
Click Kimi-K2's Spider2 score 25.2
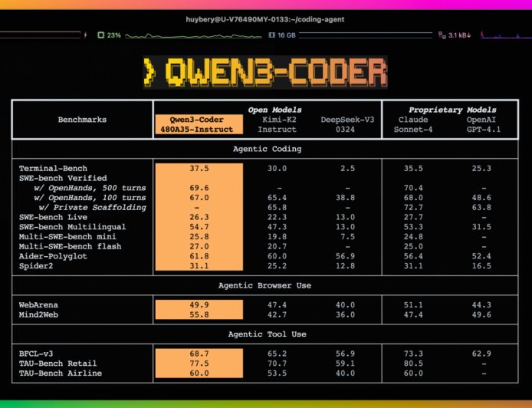[x=277, y=266]
